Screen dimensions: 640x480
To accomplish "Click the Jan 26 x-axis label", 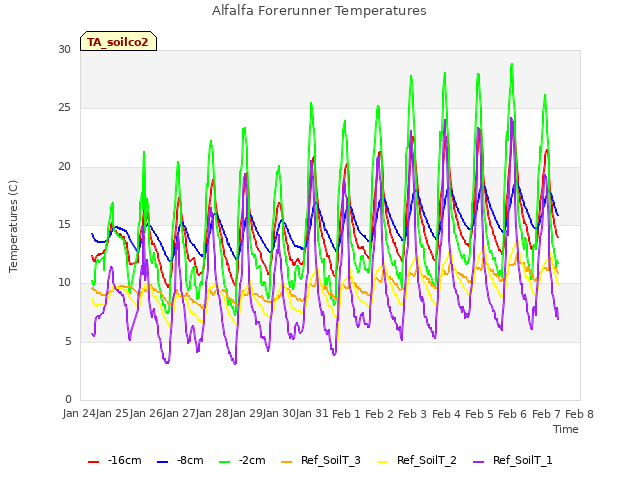I will (x=146, y=413).
